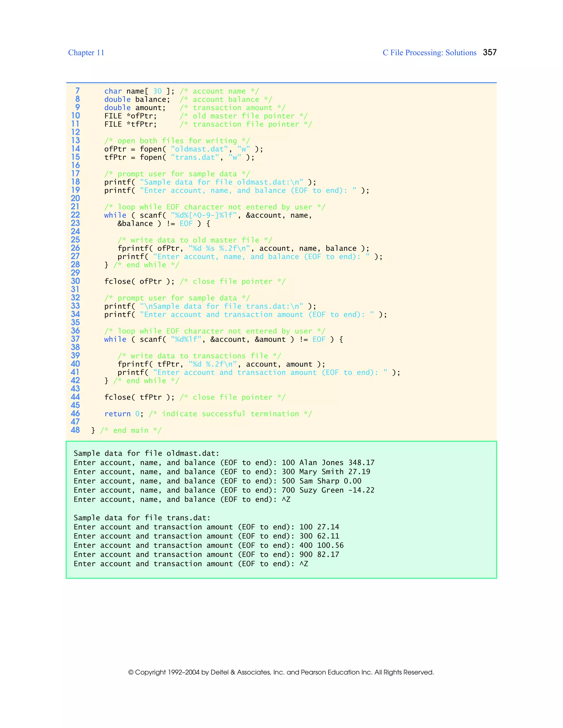Image resolution: width=563 pixels, height=728 pixels.
Task: Click comment 'open both files for writing'
Action: pyautogui.click(x=177, y=141)
